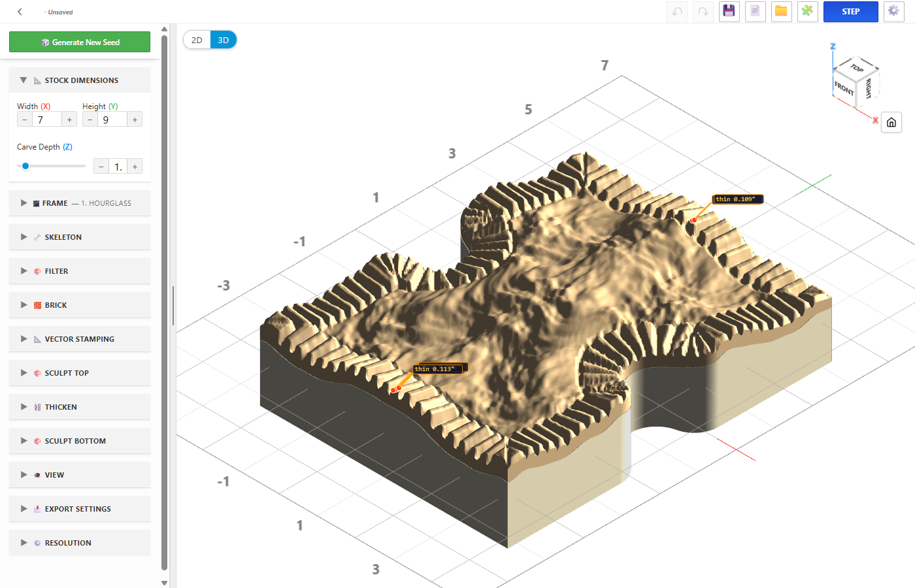Click the View eye icon
The height and width of the screenshot is (588, 915).
pos(37,475)
